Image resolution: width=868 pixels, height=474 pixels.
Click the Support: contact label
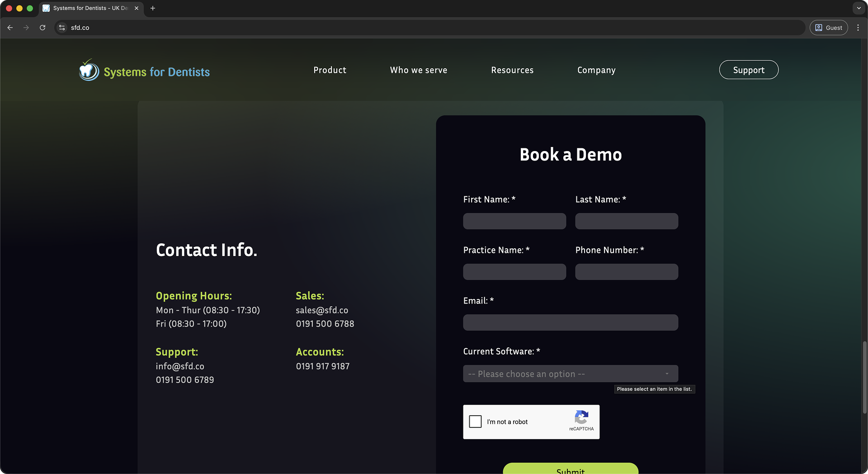tap(177, 352)
